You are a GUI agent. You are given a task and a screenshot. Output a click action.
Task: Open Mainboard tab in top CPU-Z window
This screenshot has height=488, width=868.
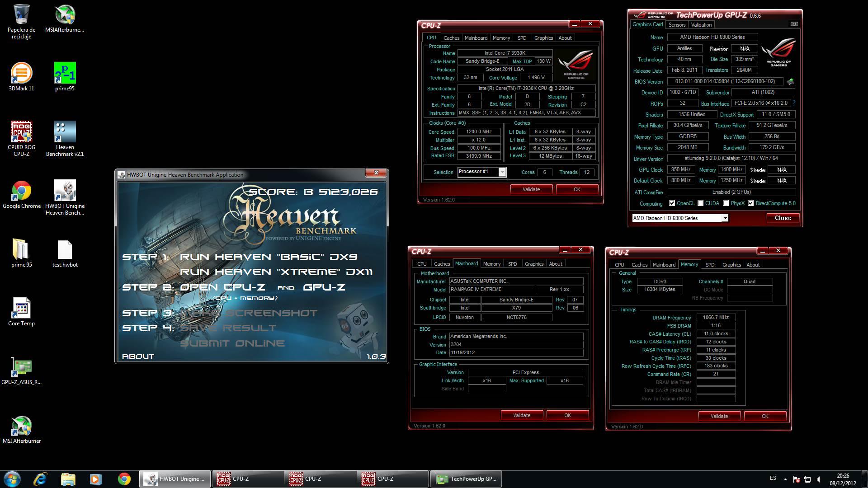tap(476, 38)
